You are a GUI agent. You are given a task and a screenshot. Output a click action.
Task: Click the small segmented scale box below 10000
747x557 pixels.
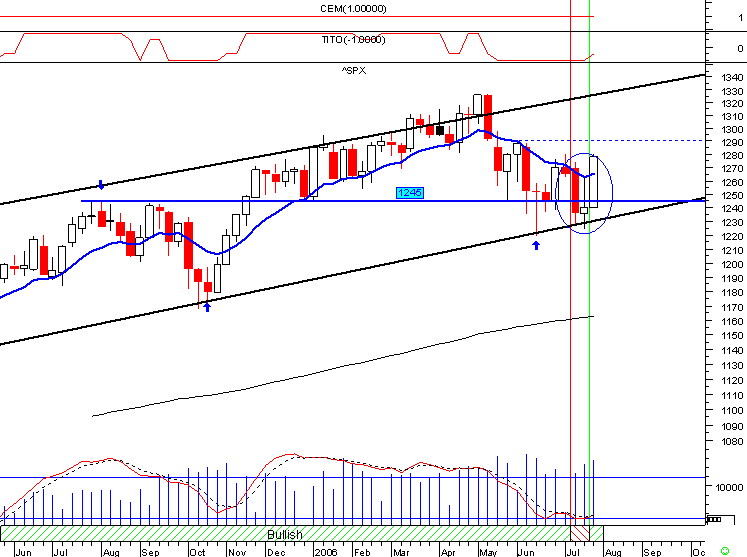coord(714,519)
